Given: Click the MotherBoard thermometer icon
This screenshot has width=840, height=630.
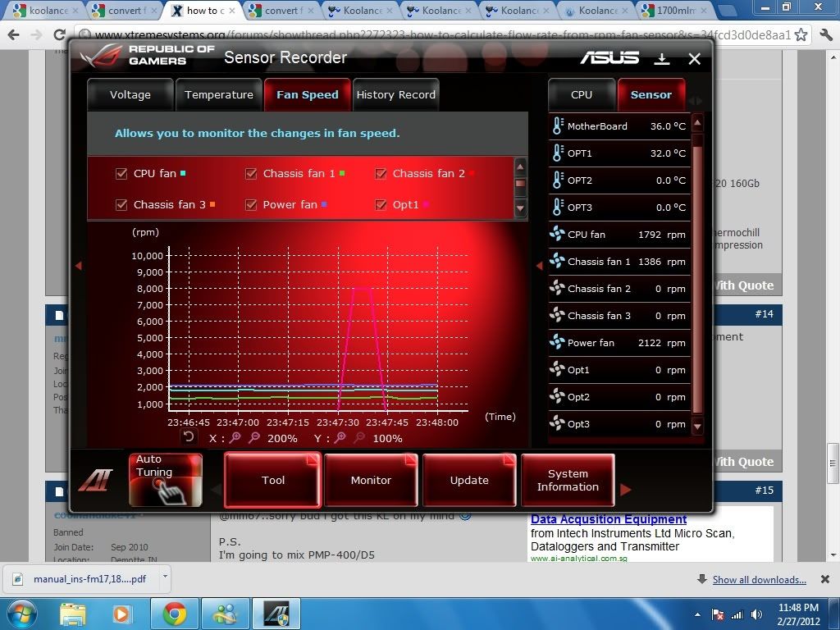Looking at the screenshot, I should [558, 126].
